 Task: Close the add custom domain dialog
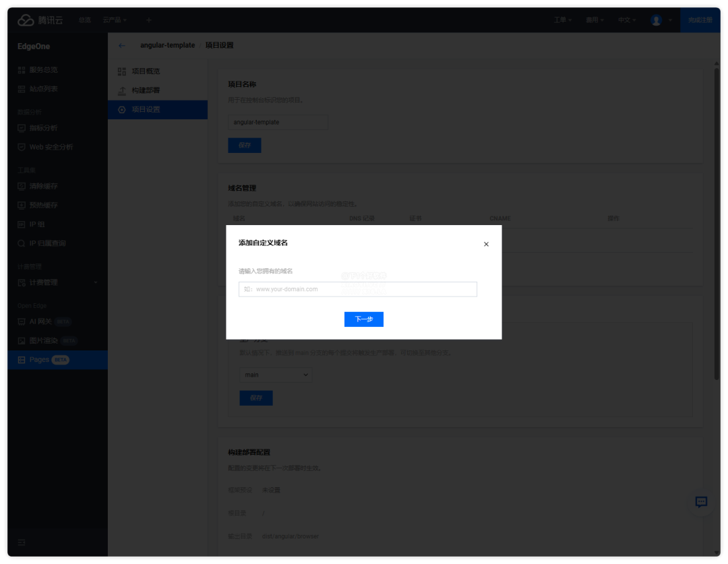click(485, 244)
